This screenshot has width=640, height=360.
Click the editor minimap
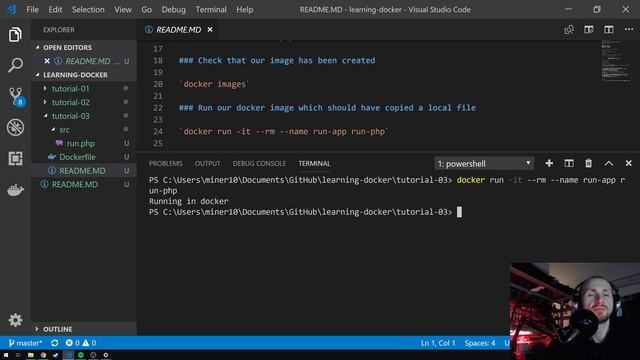[x=616, y=61]
